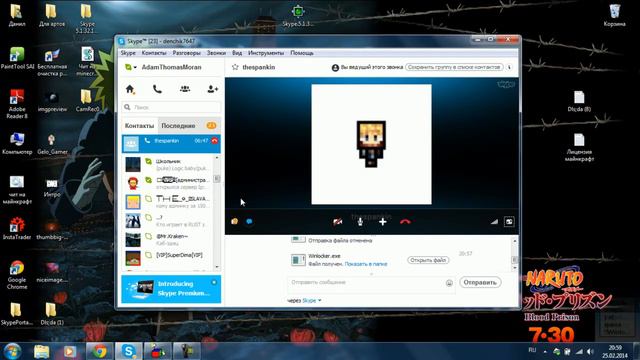640x360 pixels.
Task: End the call with red hangup button
Action: coord(405,222)
